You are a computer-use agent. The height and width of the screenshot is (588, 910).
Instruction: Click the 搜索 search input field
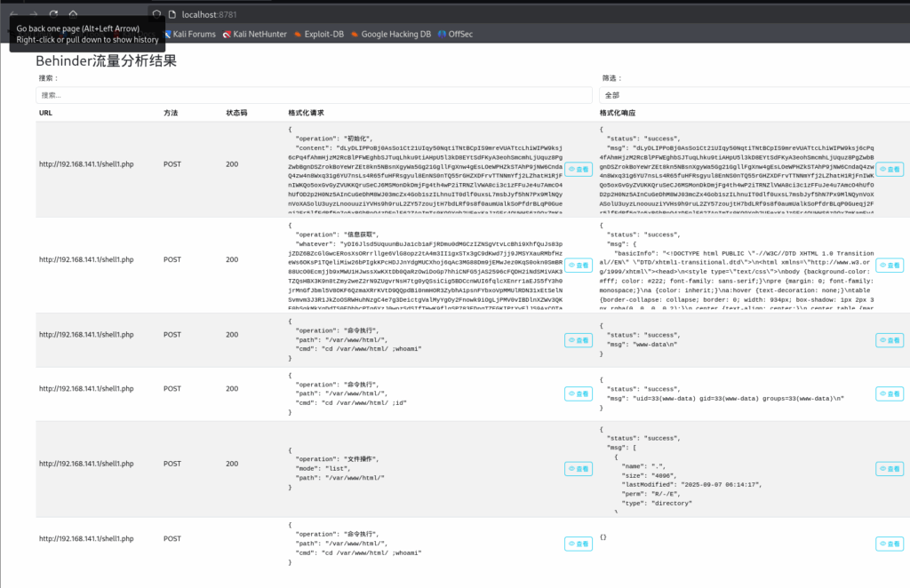(x=314, y=95)
